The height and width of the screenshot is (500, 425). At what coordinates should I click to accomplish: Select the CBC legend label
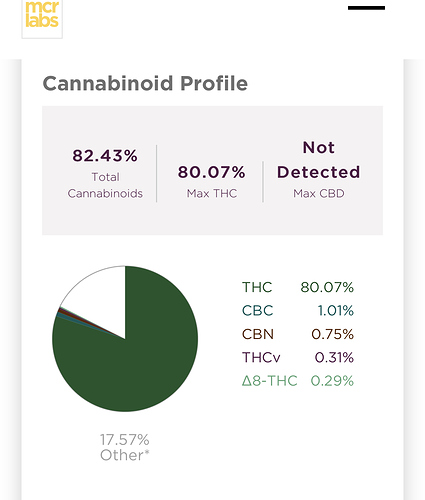[x=257, y=311]
